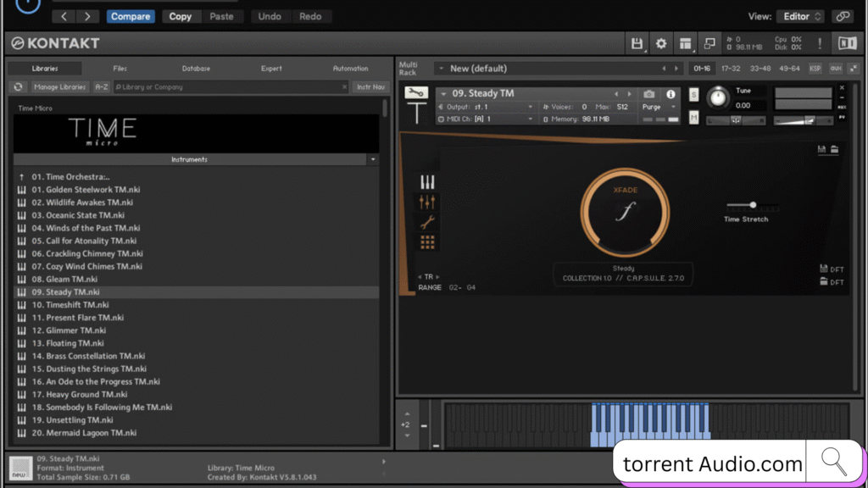868x488 pixels.
Task: Click the Instr Nav button
Action: coord(370,86)
